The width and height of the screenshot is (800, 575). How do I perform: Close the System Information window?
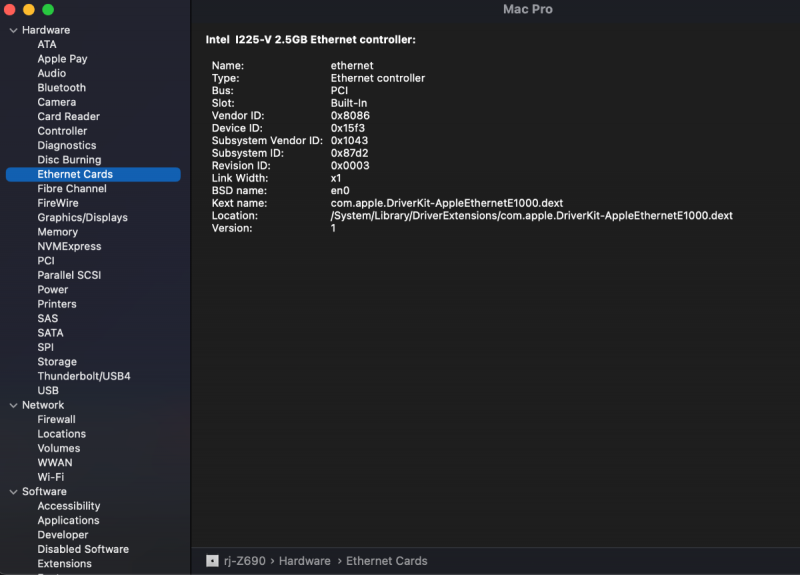10,9
